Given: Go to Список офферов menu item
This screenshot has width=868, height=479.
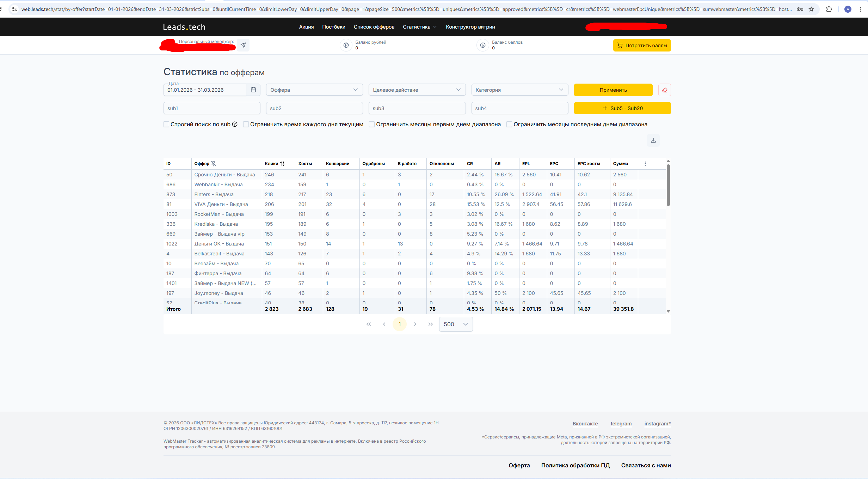Looking at the screenshot, I should [x=374, y=27].
